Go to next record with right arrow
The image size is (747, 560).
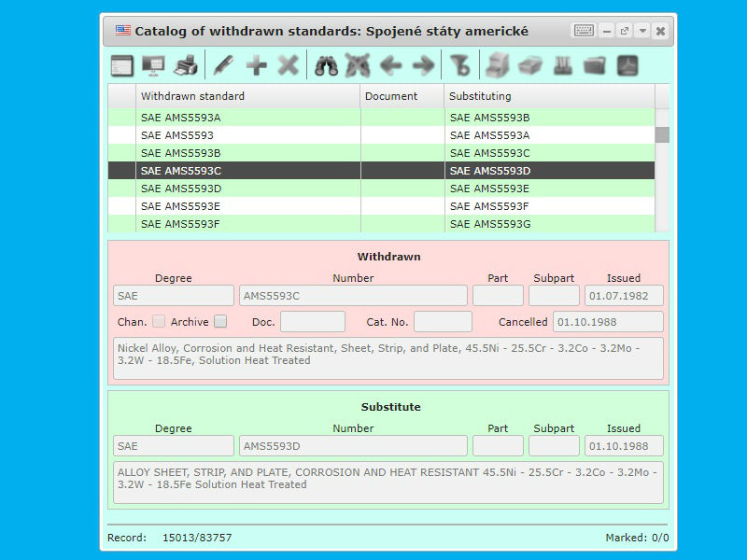(x=423, y=65)
